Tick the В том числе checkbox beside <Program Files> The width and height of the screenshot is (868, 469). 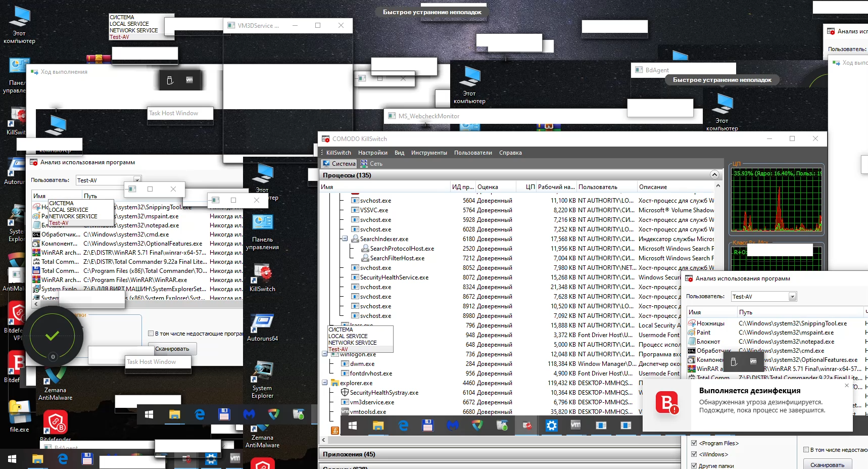[x=806, y=450]
